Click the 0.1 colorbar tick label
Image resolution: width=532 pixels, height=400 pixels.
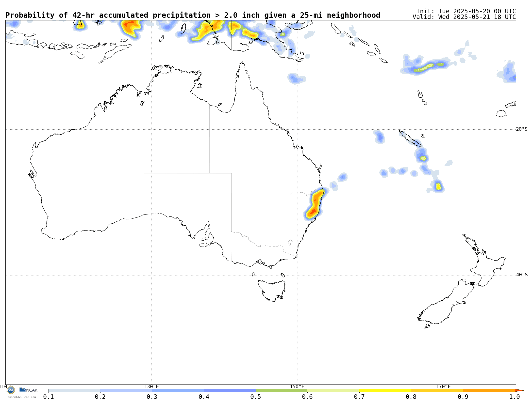49,397
